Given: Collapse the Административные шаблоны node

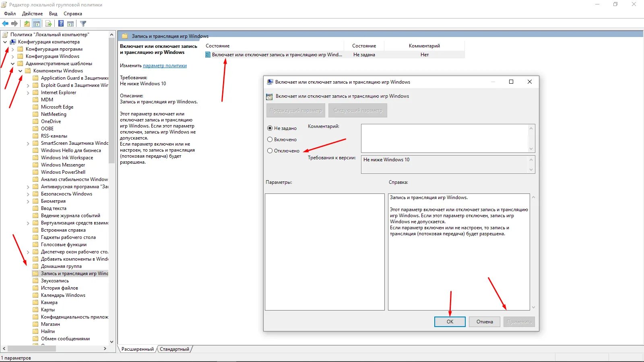Looking at the screenshot, I should [x=12, y=64].
